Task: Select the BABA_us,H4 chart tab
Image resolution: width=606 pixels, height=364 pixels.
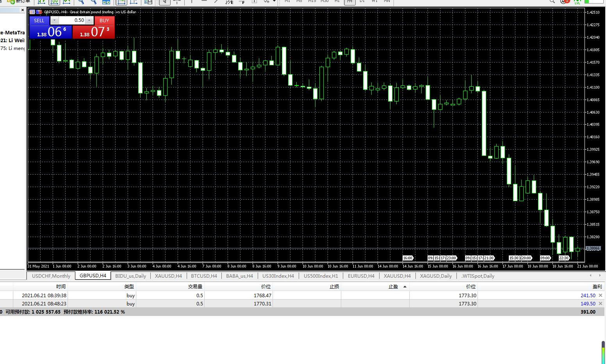Action: tap(239, 276)
